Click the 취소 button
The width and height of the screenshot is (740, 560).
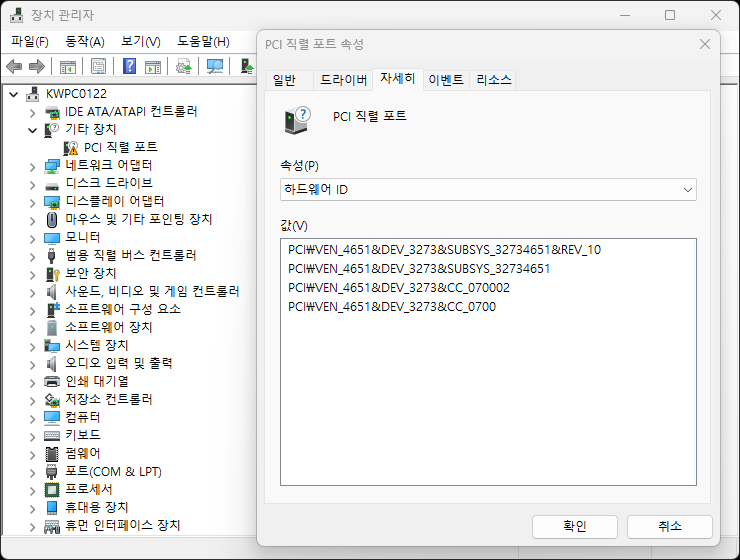(670, 526)
